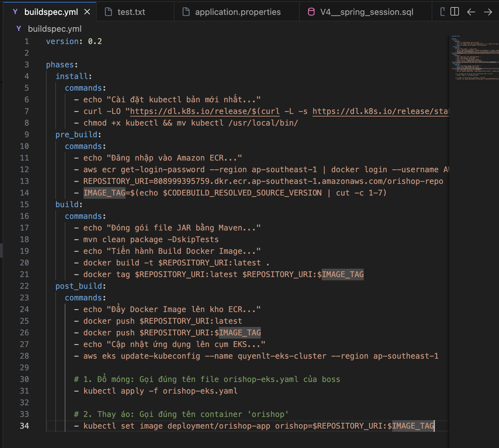Click line number 14 in the gutter
The height and width of the screenshot is (448, 499).
coord(25,193)
